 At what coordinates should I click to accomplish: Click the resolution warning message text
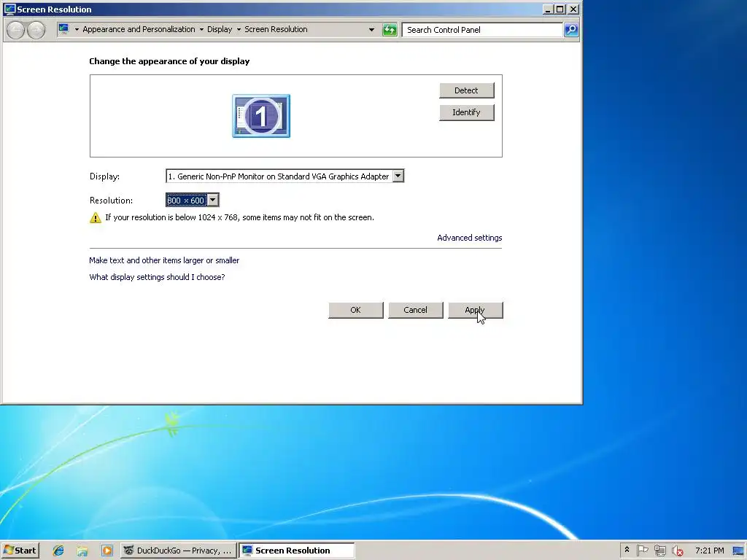(239, 217)
